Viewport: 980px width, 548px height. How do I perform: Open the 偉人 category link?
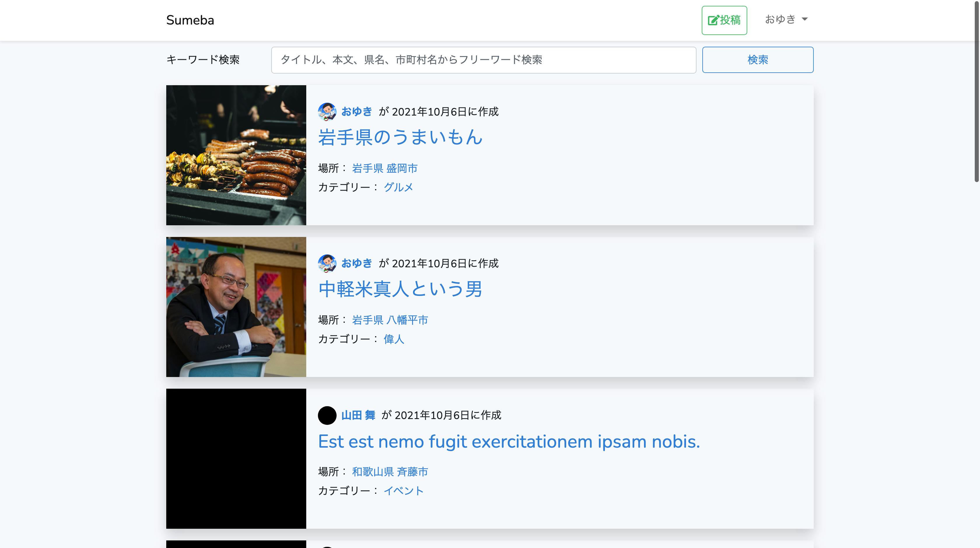394,339
